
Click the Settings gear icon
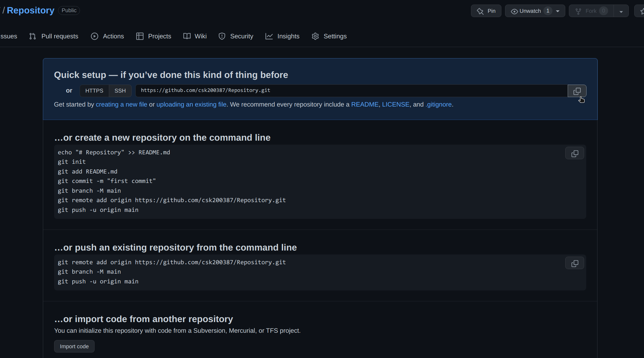(315, 36)
